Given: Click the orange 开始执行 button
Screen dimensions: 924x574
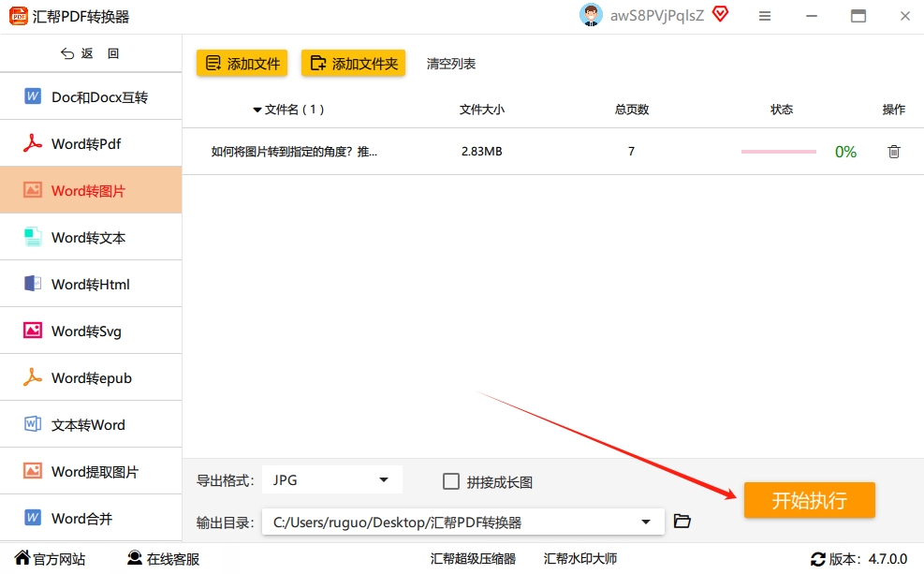Looking at the screenshot, I should [x=809, y=500].
